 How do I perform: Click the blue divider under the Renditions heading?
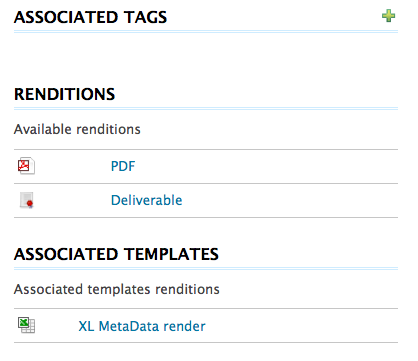[x=206, y=109]
